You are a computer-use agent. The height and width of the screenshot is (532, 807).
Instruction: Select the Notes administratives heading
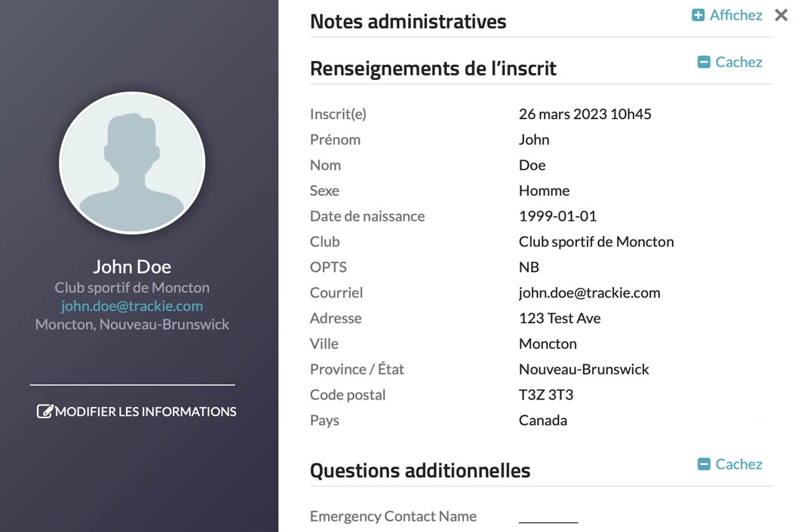tap(408, 22)
